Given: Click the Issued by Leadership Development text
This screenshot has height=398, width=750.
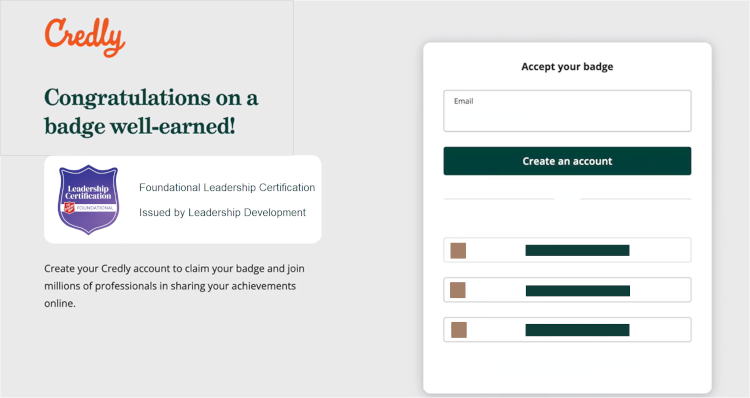Looking at the screenshot, I should (x=222, y=212).
